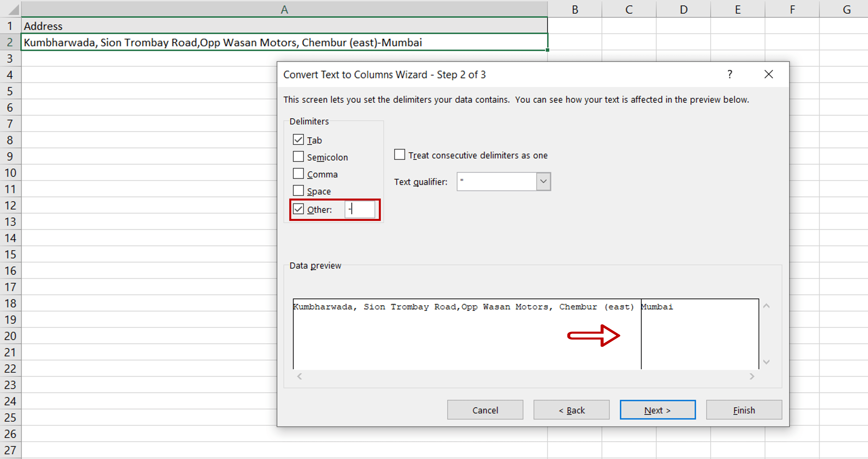
Task: Click the Finish button
Action: point(744,410)
